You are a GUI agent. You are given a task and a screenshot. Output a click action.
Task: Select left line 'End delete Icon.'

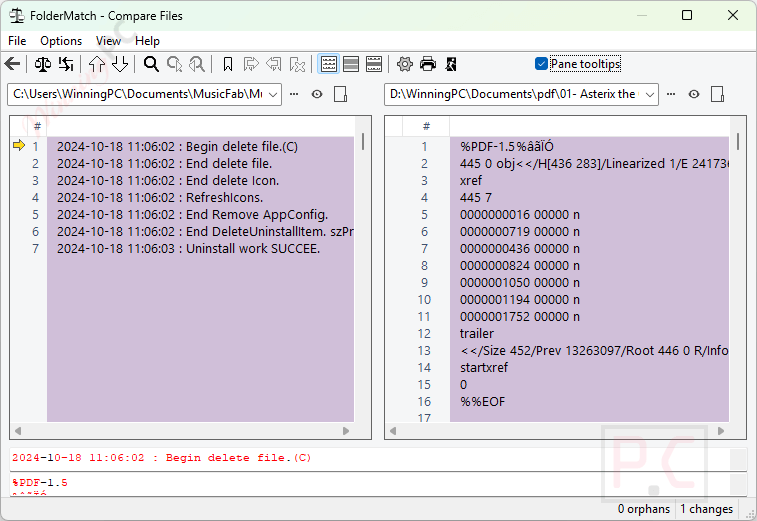(x=200, y=181)
